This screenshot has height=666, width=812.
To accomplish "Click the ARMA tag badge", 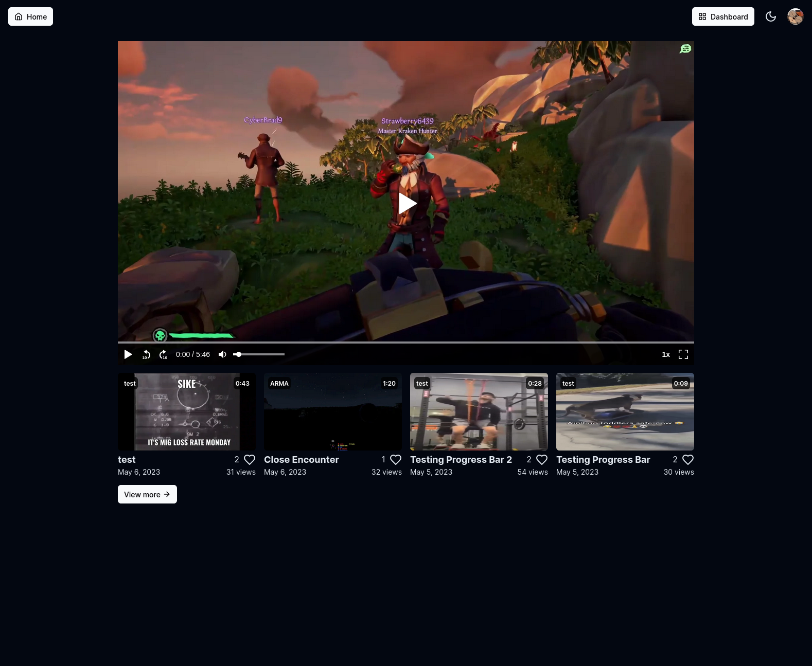I will click(x=279, y=384).
